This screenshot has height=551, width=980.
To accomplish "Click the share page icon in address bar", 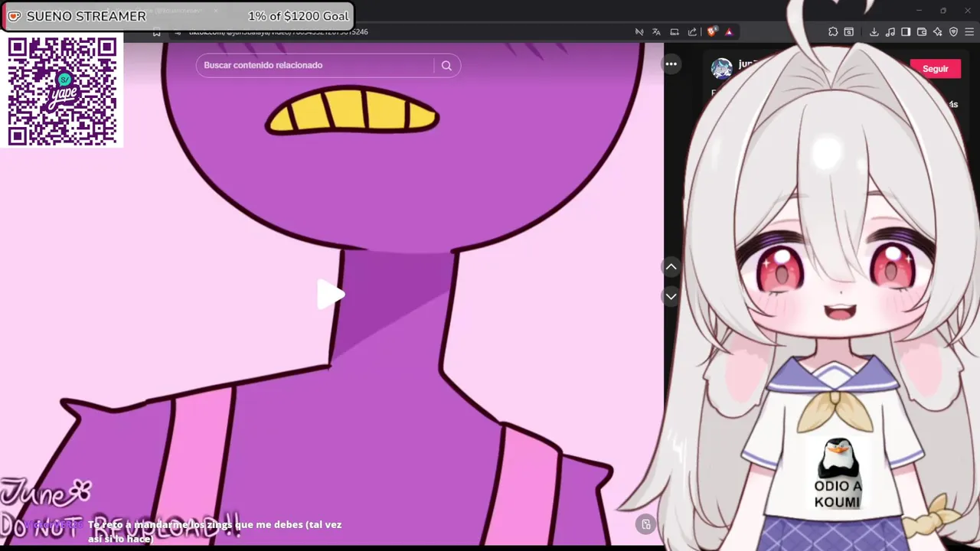I will click(x=693, y=32).
